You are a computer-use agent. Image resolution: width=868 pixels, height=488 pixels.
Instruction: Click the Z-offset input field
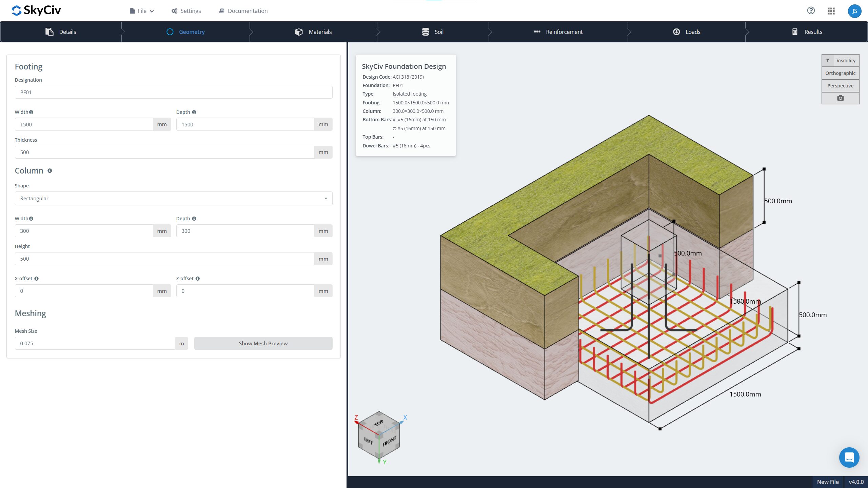pyautogui.click(x=245, y=291)
